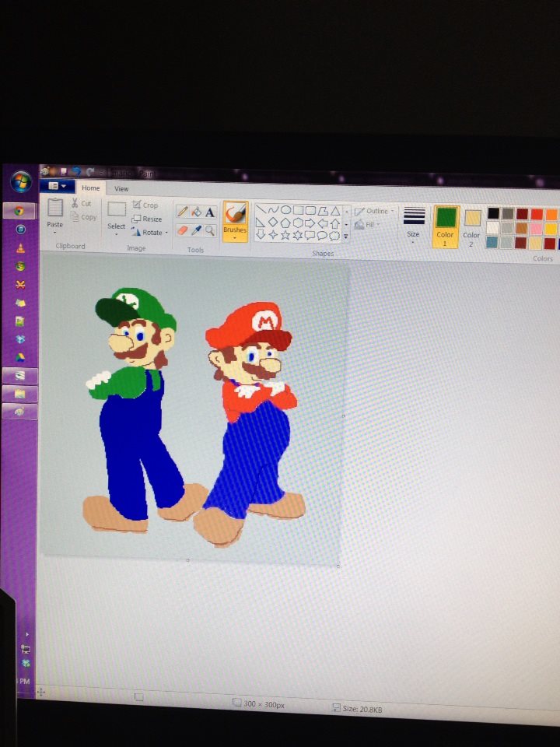560x747 pixels.
Task: Click the Copy button
Action: coord(83,217)
